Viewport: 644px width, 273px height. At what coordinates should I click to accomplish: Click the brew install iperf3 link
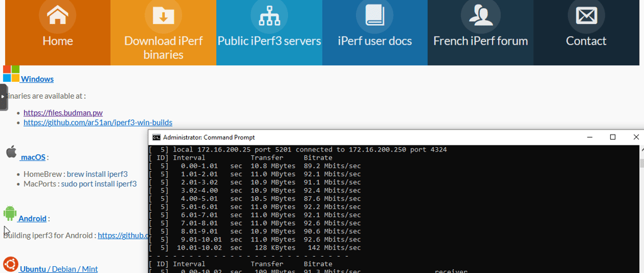(97, 174)
